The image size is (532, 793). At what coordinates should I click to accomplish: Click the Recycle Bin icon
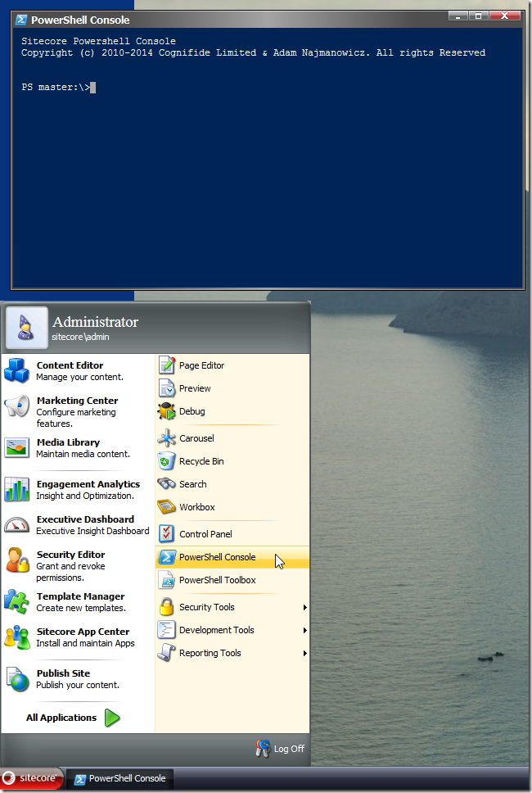167,461
